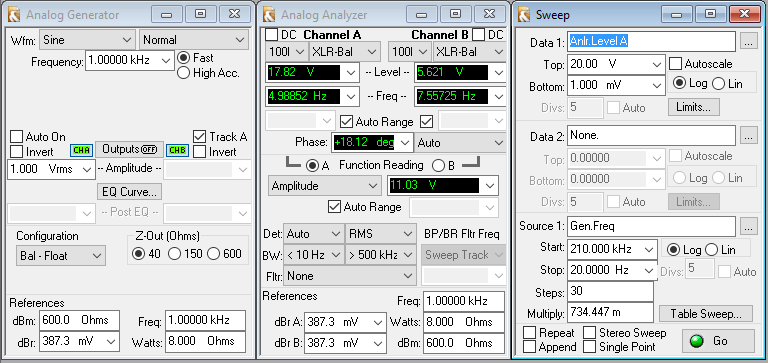768x363 pixels.
Task: Click the Analog Generator title bar icon
Action: [x=14, y=15]
